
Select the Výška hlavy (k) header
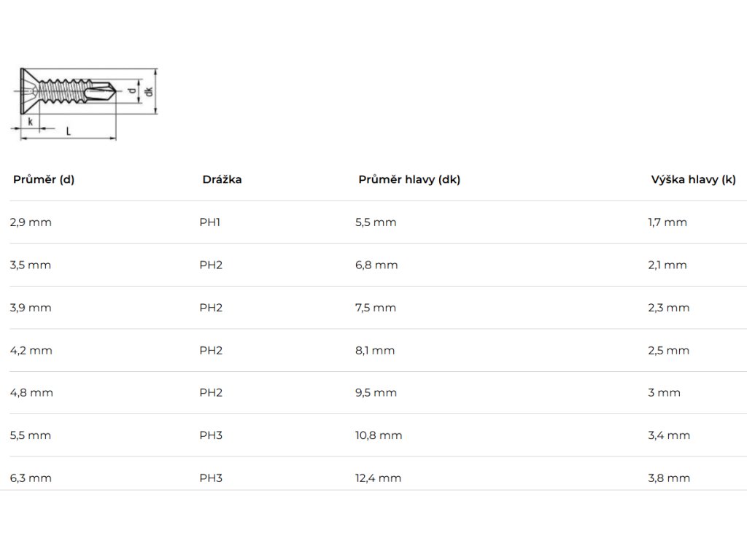pos(693,180)
